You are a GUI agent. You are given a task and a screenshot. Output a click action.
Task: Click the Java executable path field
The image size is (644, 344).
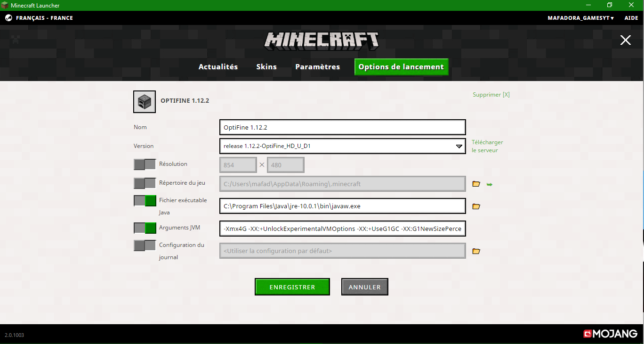[x=343, y=206]
